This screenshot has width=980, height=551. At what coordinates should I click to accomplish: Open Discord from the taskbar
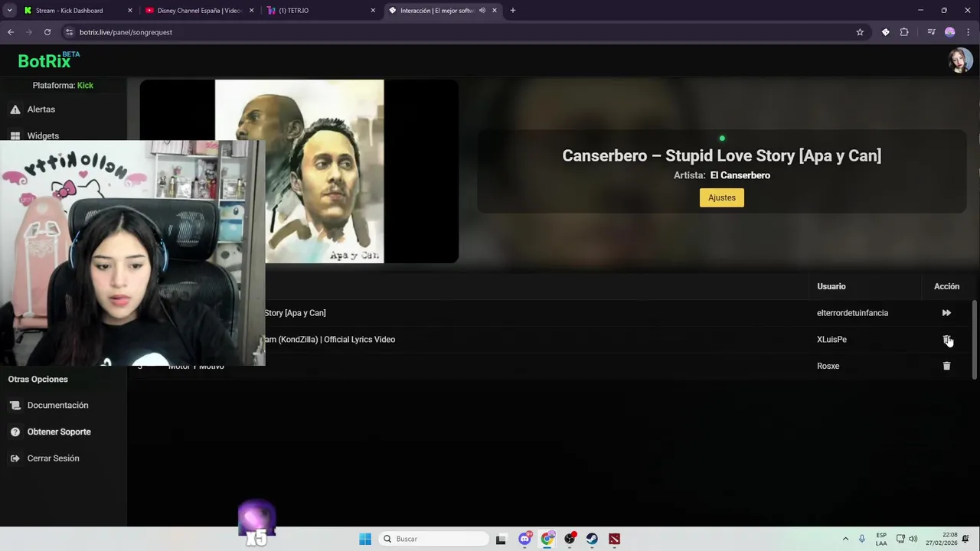click(524, 539)
